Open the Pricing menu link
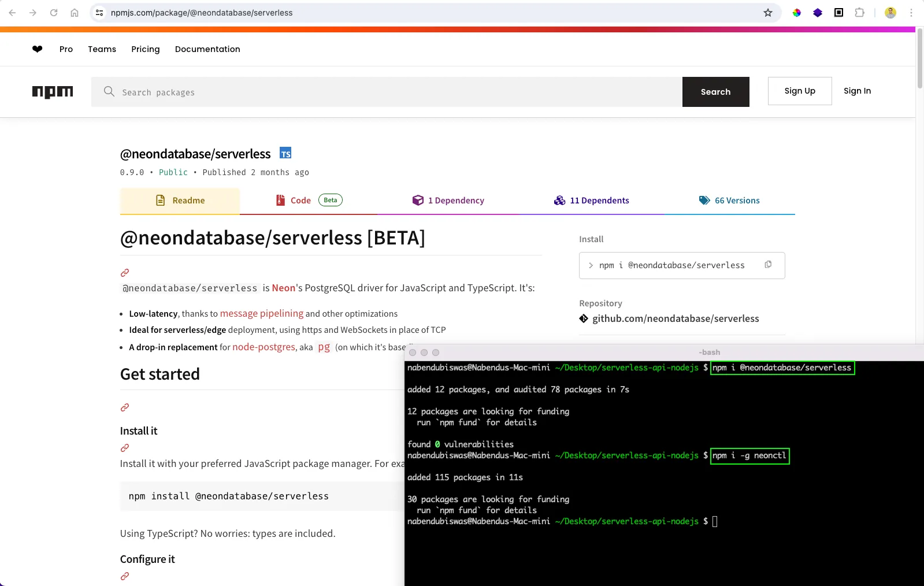Viewport: 924px width, 586px height. (146, 49)
